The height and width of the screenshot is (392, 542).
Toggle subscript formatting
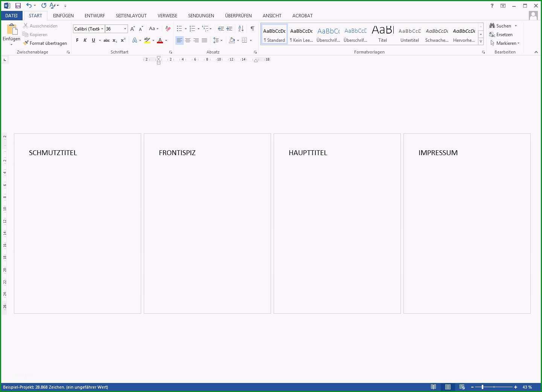115,40
